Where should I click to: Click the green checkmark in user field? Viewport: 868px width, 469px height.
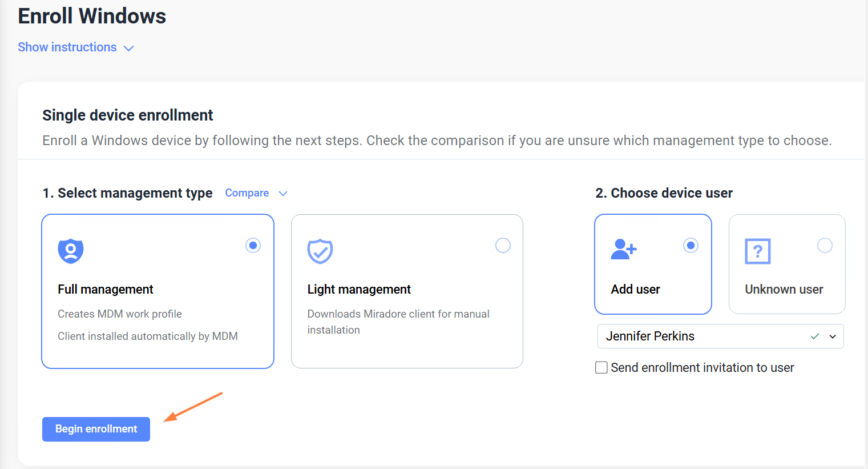[815, 336]
